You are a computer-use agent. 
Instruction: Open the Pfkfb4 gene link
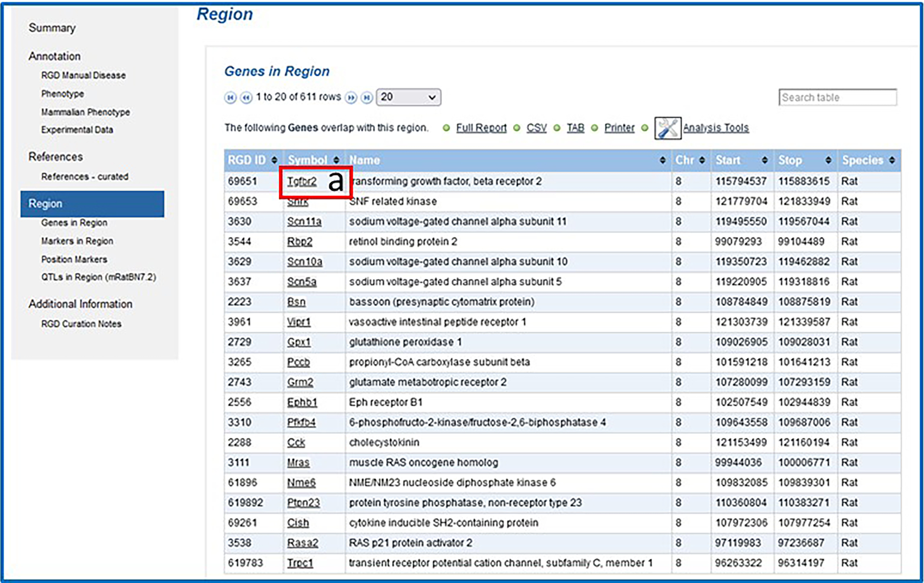pos(301,422)
